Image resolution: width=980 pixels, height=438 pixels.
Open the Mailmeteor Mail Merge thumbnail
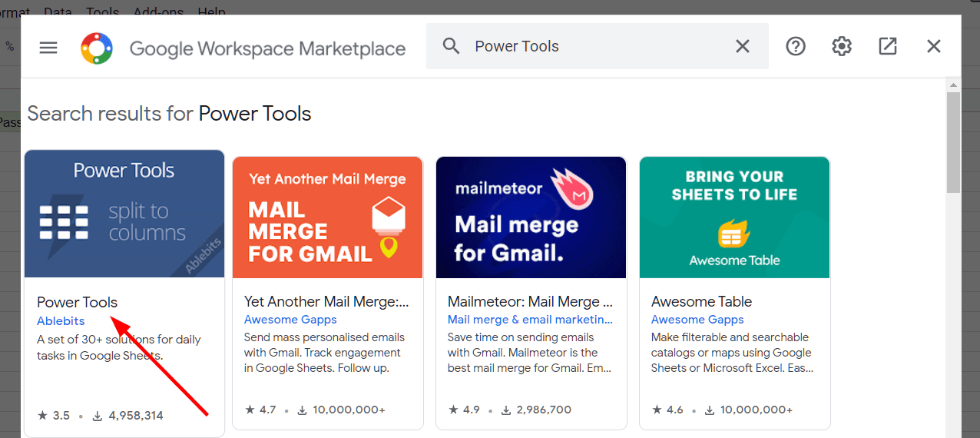click(x=531, y=217)
